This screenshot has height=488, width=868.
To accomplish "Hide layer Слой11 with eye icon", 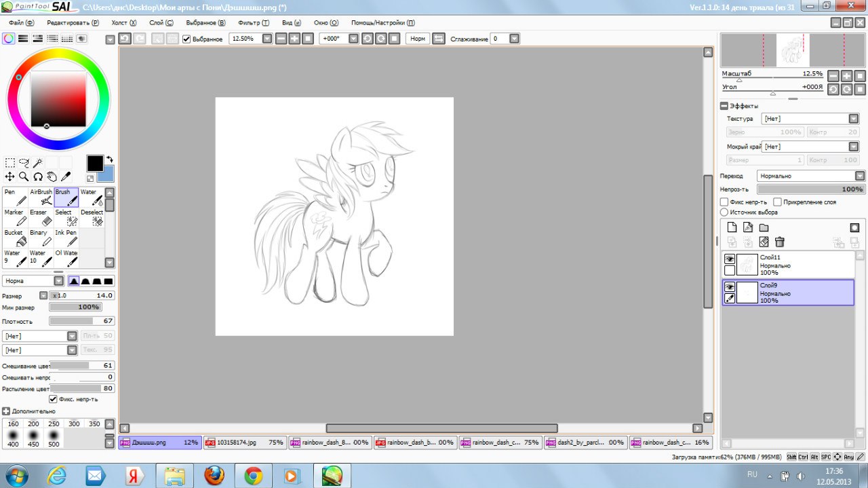I will click(x=730, y=259).
